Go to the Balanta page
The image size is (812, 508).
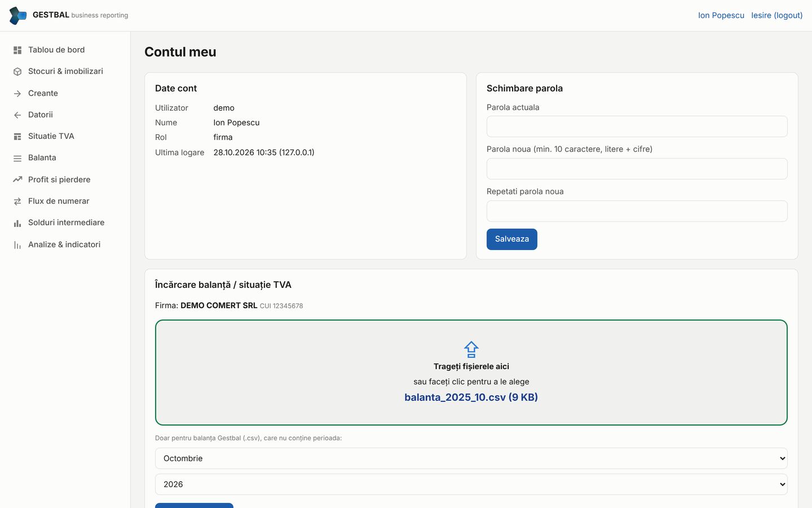(x=65, y=157)
